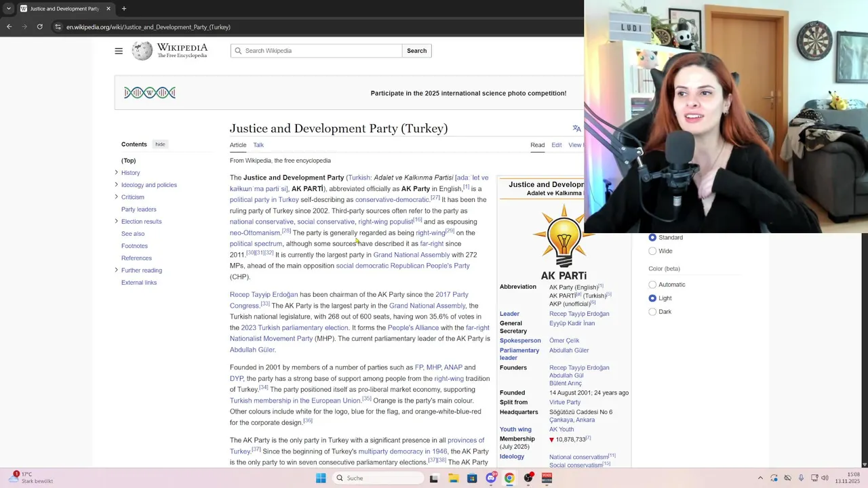The width and height of the screenshot is (868, 488).
Task: Open the 2023 Turkish parliamentary election link
Action: point(294,327)
